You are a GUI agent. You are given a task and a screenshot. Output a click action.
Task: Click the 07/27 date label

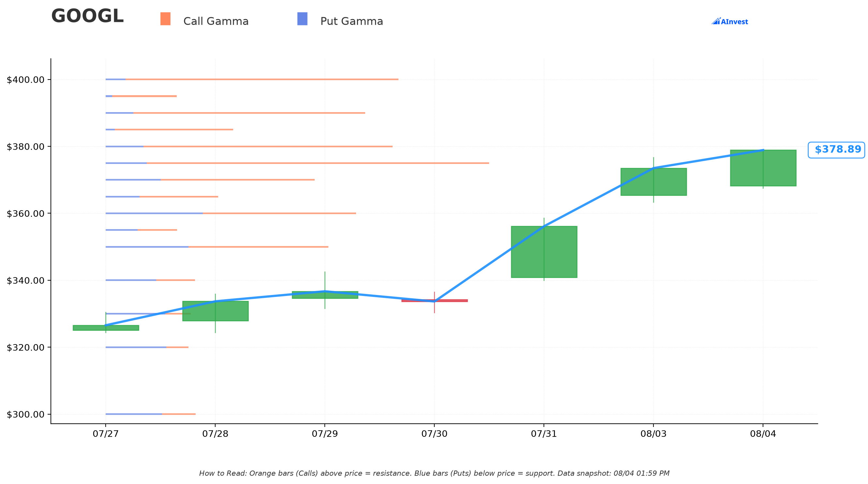coord(106,434)
